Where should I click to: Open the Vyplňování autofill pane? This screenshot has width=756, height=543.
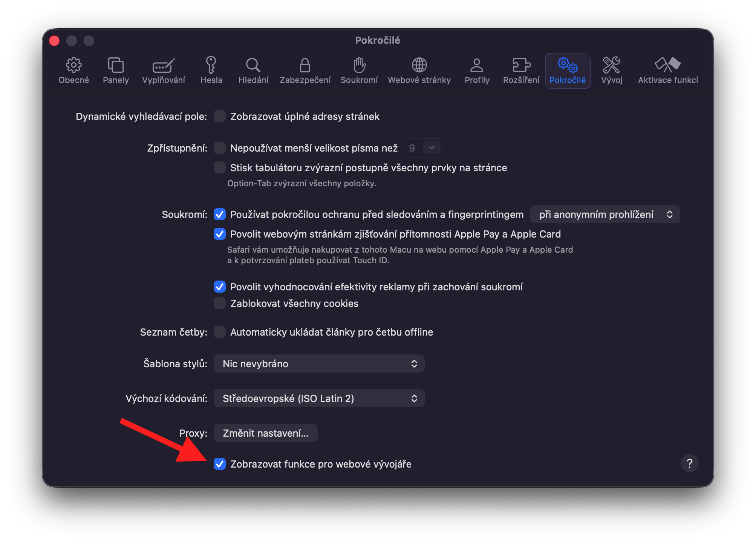pyautogui.click(x=164, y=71)
